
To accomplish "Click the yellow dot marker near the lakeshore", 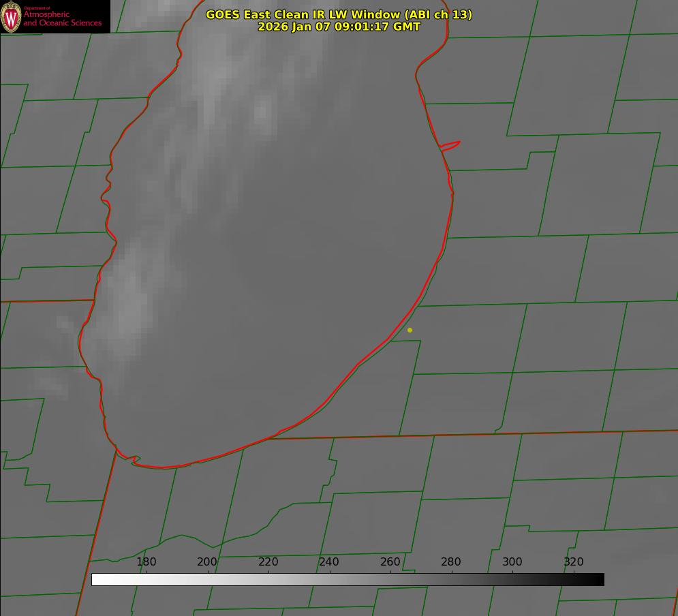I will point(410,330).
